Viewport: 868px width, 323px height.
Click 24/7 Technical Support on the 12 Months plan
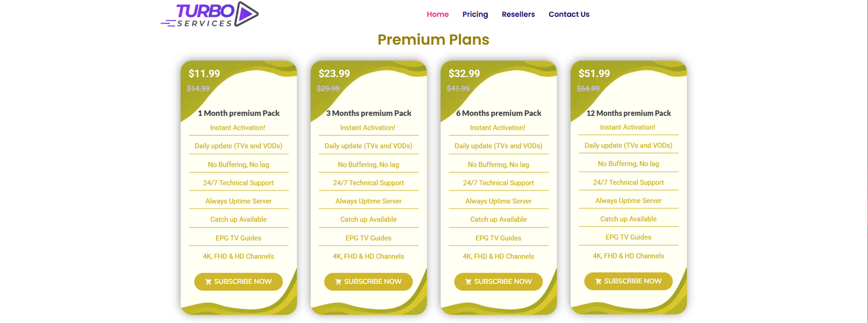tap(628, 182)
